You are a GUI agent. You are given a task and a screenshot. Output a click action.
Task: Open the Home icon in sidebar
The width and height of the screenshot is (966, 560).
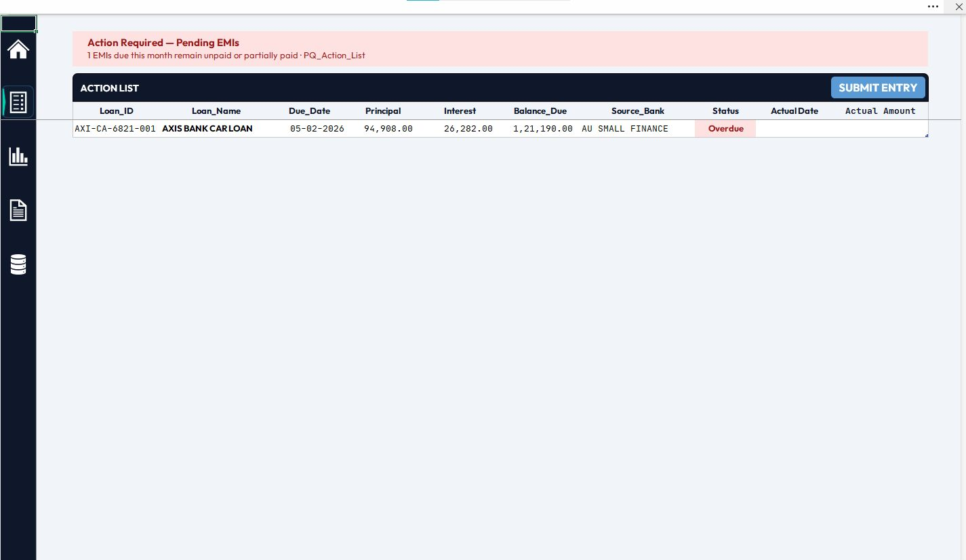[x=18, y=49]
